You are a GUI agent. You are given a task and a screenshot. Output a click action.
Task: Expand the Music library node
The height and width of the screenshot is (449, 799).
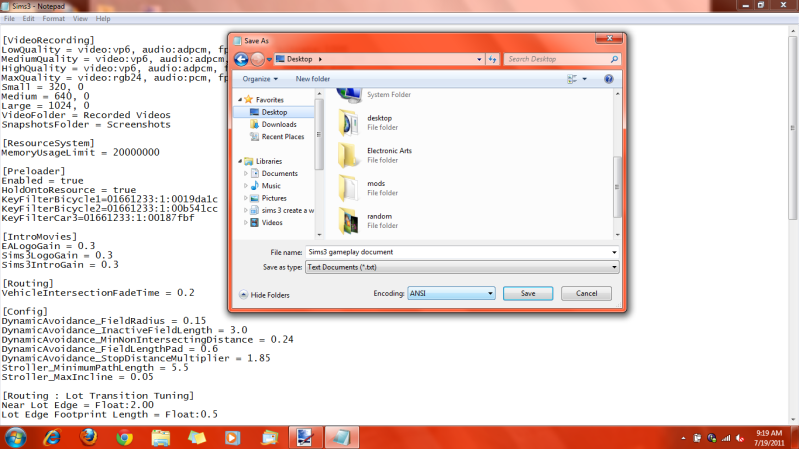click(x=246, y=186)
